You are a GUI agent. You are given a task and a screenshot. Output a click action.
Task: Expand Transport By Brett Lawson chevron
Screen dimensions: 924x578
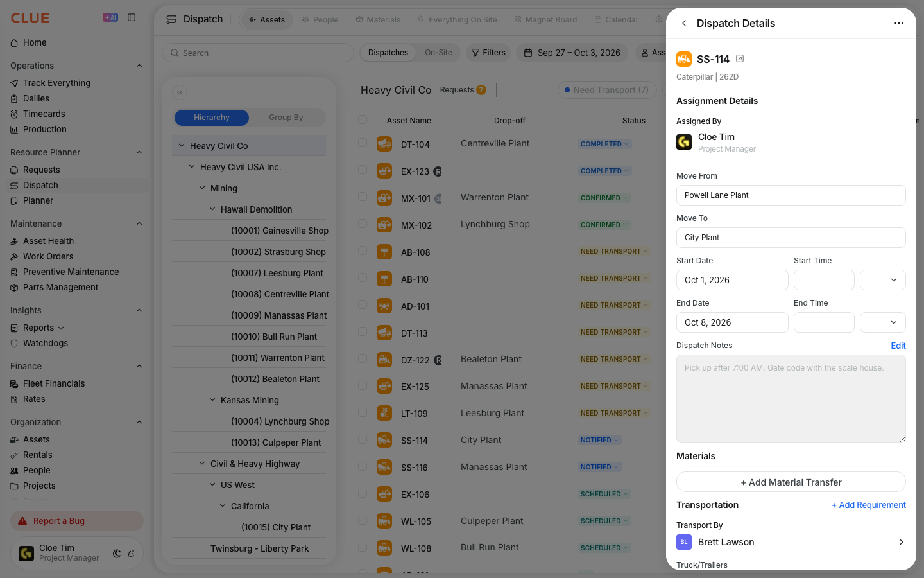point(901,542)
